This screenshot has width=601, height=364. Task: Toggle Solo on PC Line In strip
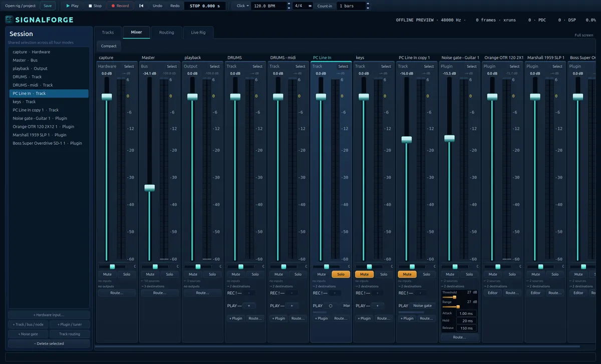341,274
